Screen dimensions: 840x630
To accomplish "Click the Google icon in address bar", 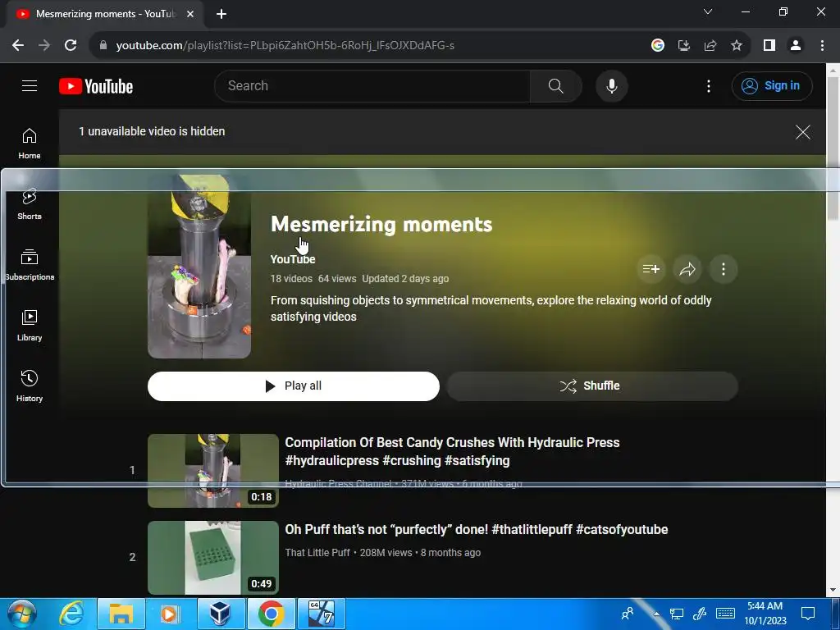I will click(657, 46).
